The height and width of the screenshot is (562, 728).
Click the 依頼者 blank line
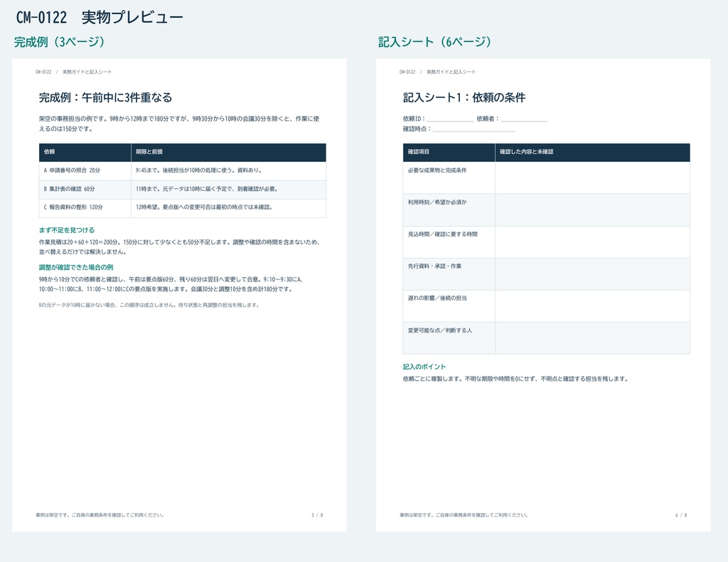click(524, 120)
